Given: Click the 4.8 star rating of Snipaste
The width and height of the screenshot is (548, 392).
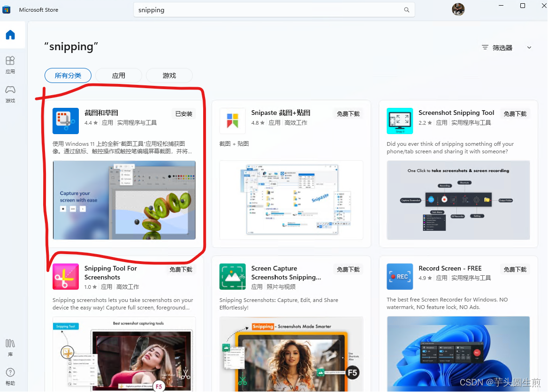Looking at the screenshot, I should coord(258,123).
